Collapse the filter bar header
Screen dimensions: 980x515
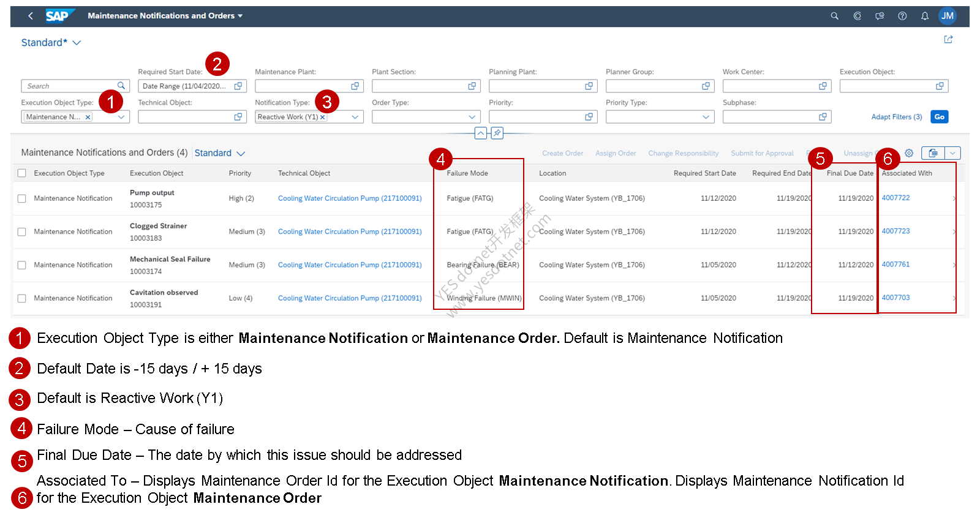[481, 133]
